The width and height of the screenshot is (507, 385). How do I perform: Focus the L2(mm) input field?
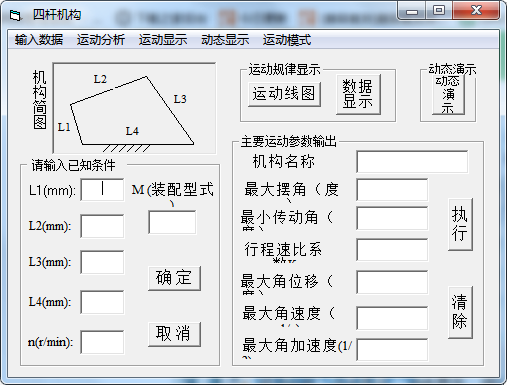tap(102, 226)
